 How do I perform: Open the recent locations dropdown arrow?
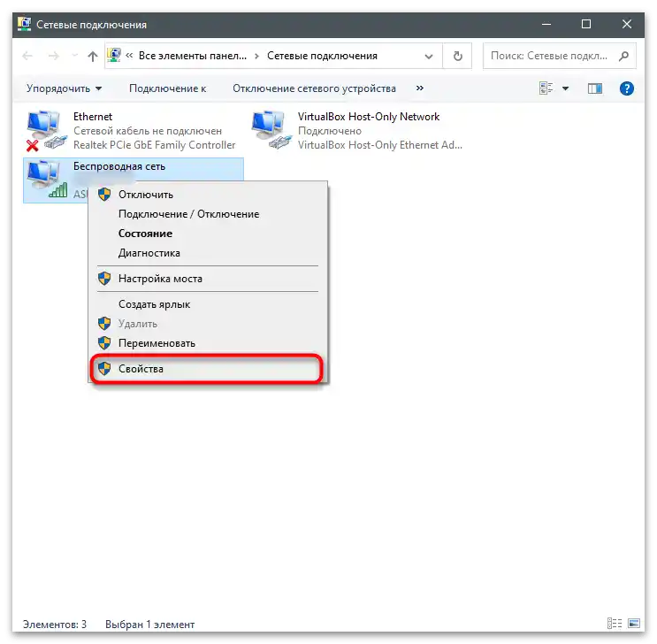(x=74, y=56)
